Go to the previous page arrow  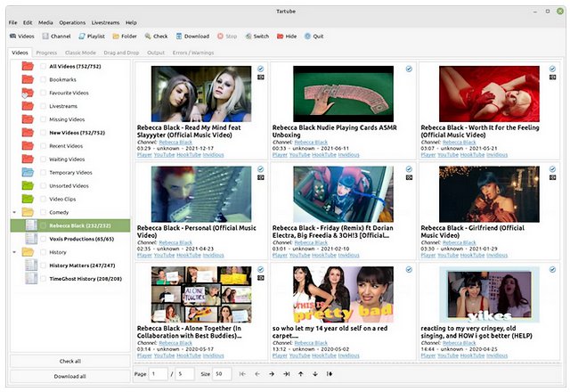pyautogui.click(x=257, y=374)
